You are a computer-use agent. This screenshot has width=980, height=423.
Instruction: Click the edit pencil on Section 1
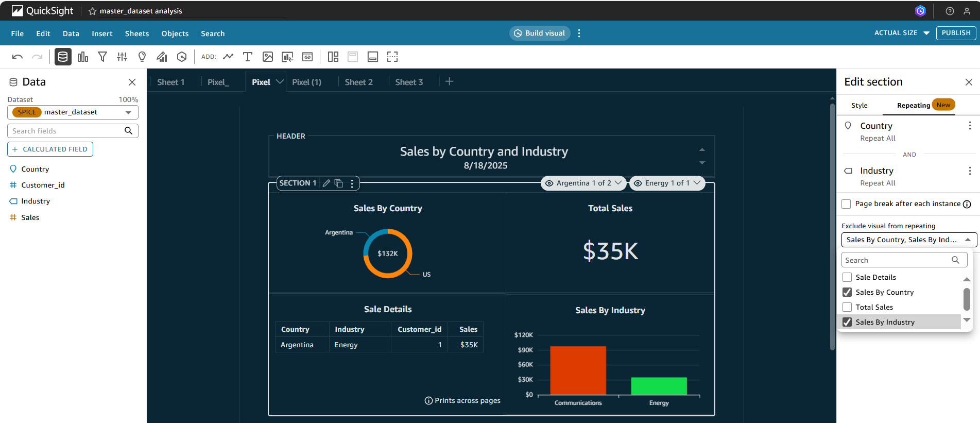pos(326,183)
